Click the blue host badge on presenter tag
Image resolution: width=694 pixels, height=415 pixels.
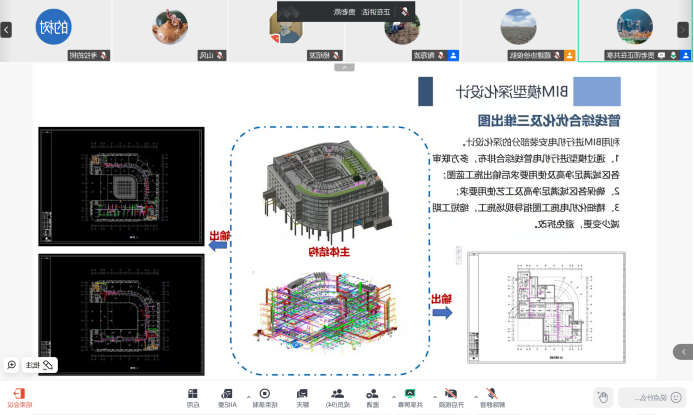click(686, 55)
